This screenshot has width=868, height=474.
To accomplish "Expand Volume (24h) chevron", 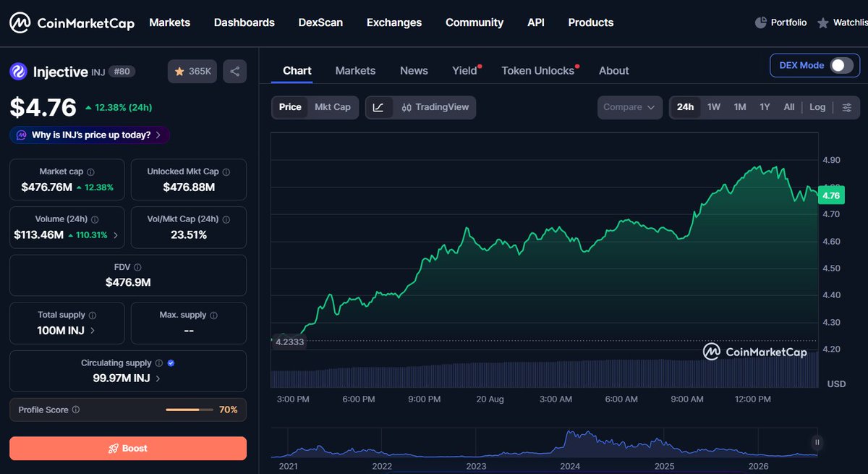I will coord(116,234).
